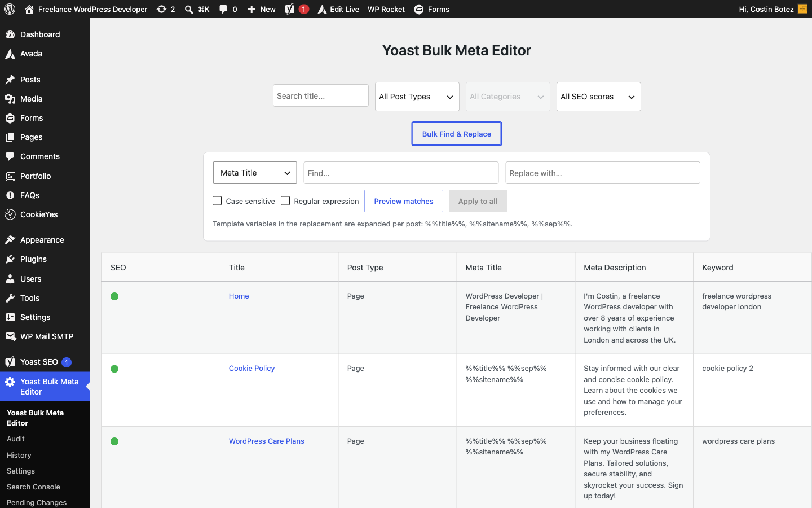
Task: Click the Home row meta title text
Action: [x=504, y=307]
